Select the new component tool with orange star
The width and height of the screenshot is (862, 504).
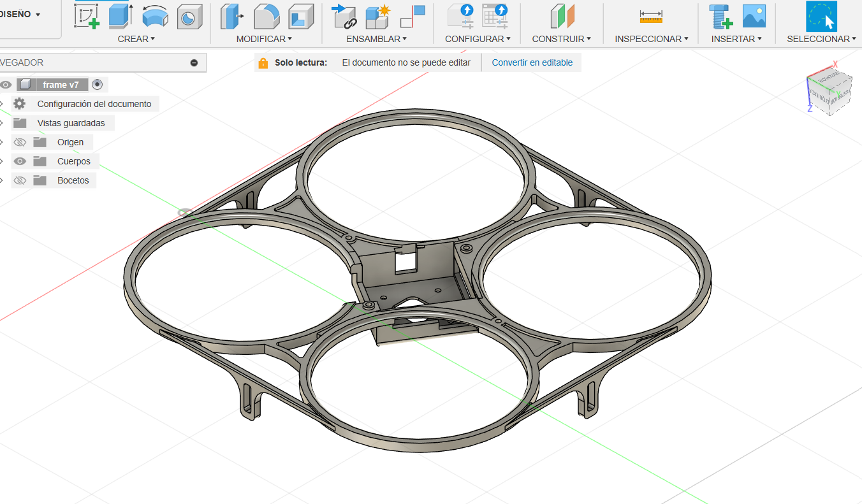(379, 16)
